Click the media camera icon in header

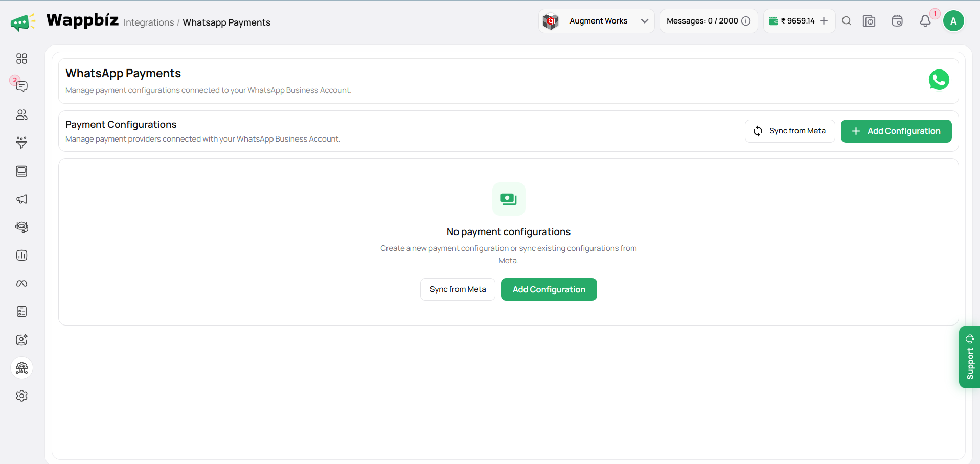click(x=869, y=21)
